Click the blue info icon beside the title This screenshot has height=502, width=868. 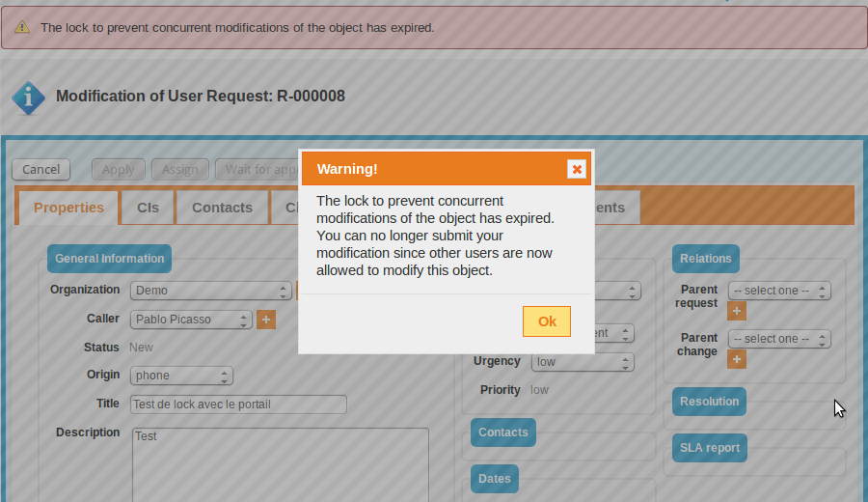[x=28, y=98]
